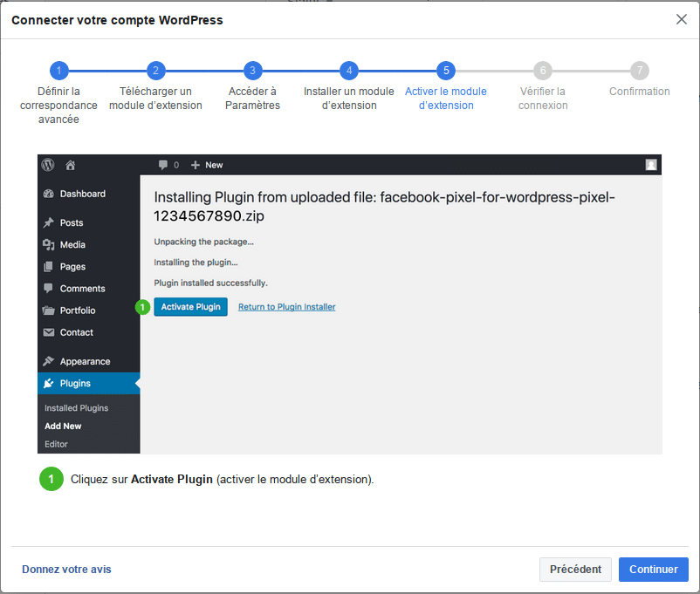Screen dimensions: 700x594
Task: Choose Add New under Plugins
Action: click(63, 427)
